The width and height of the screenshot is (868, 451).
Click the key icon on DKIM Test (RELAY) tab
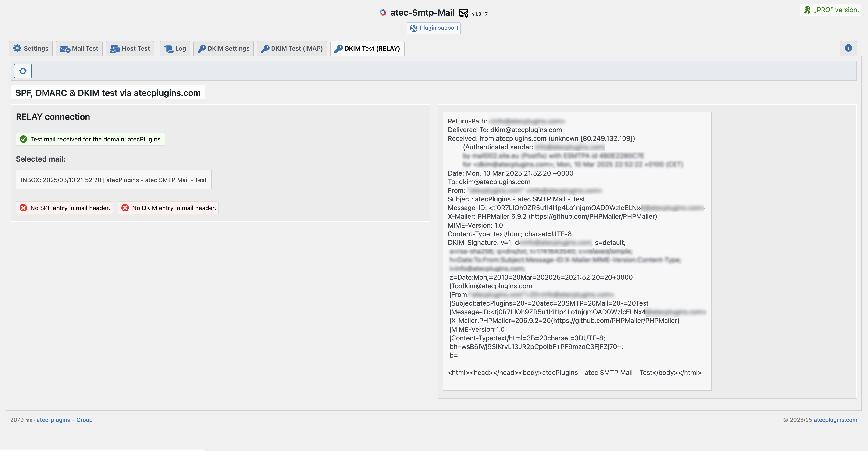click(x=339, y=49)
